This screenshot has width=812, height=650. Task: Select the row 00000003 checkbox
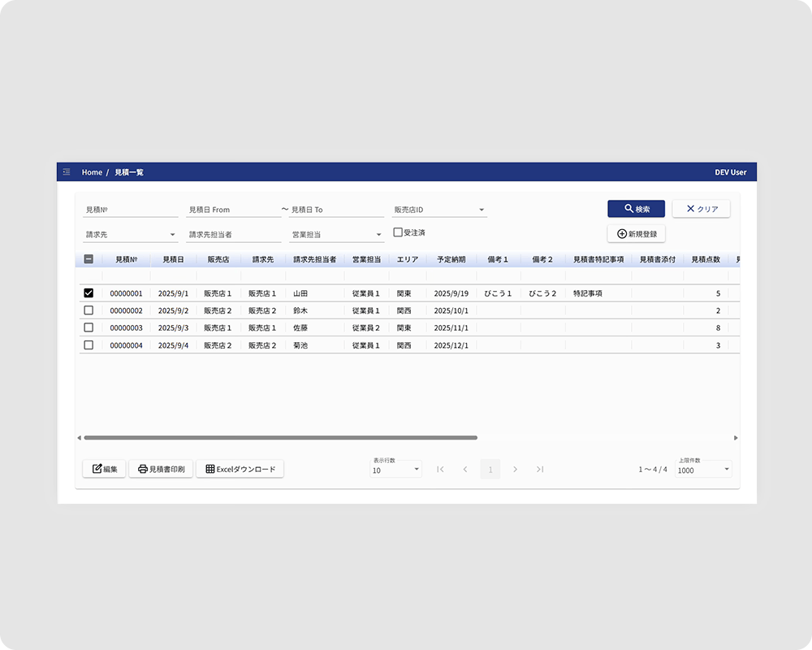tap(89, 327)
